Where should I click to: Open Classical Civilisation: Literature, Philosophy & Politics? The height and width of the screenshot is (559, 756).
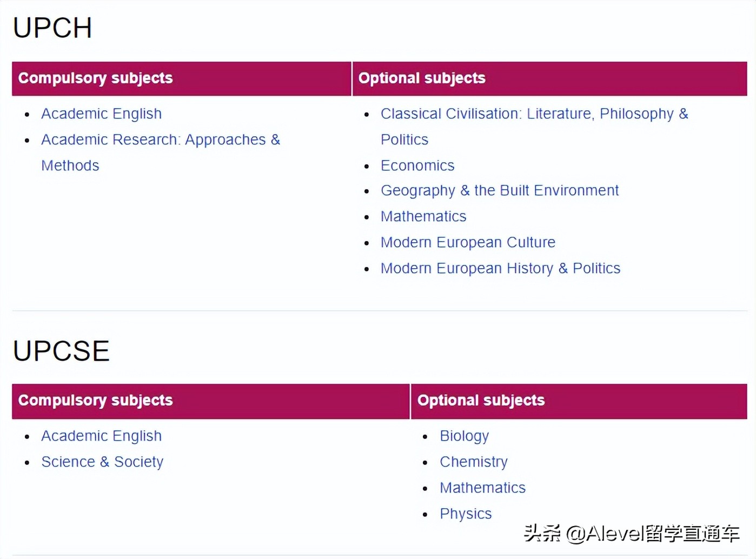[x=534, y=114]
